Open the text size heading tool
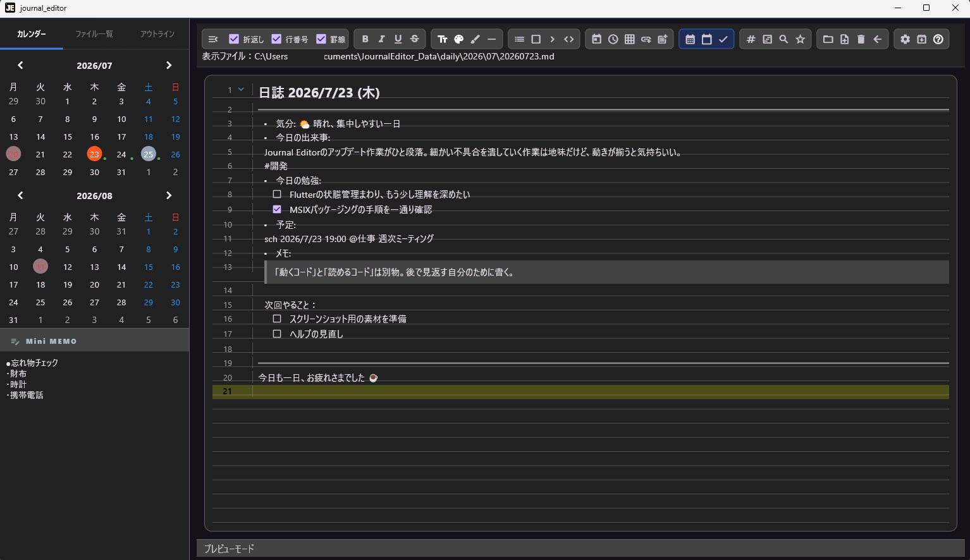The image size is (970, 560). coord(442,39)
